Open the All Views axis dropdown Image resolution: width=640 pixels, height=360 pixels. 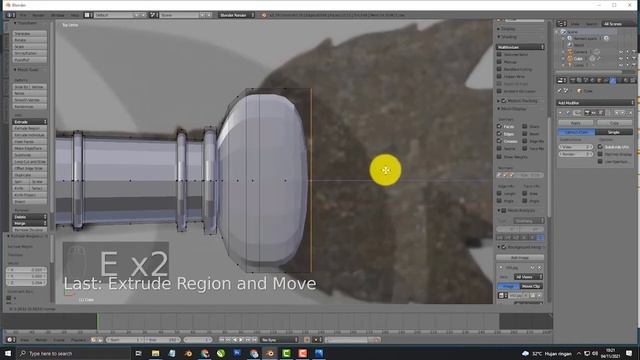528,277
